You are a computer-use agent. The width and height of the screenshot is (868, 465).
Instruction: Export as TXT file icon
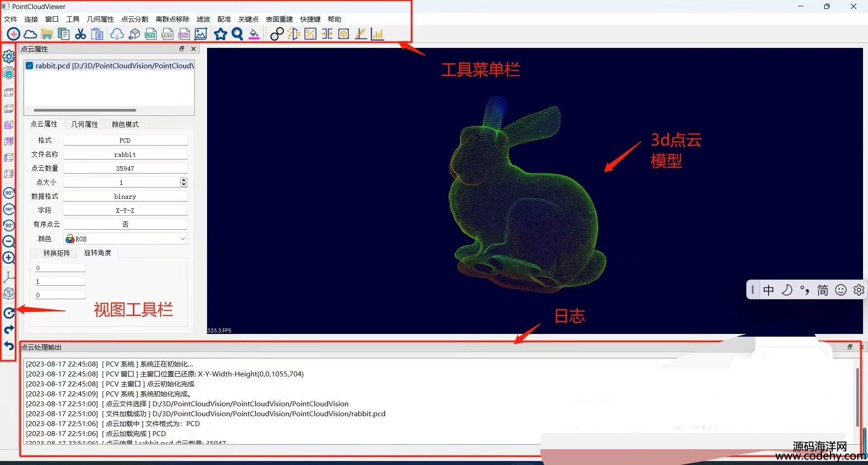pyautogui.click(x=167, y=34)
